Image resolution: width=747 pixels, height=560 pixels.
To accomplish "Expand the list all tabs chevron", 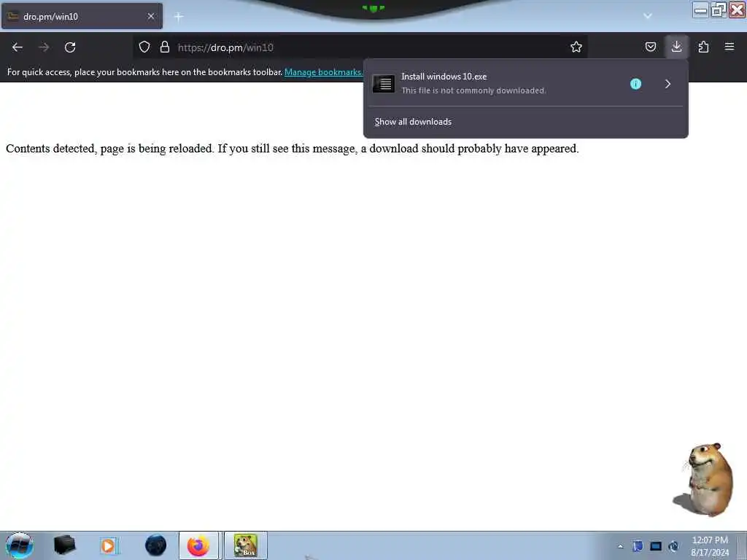I will click(x=648, y=16).
